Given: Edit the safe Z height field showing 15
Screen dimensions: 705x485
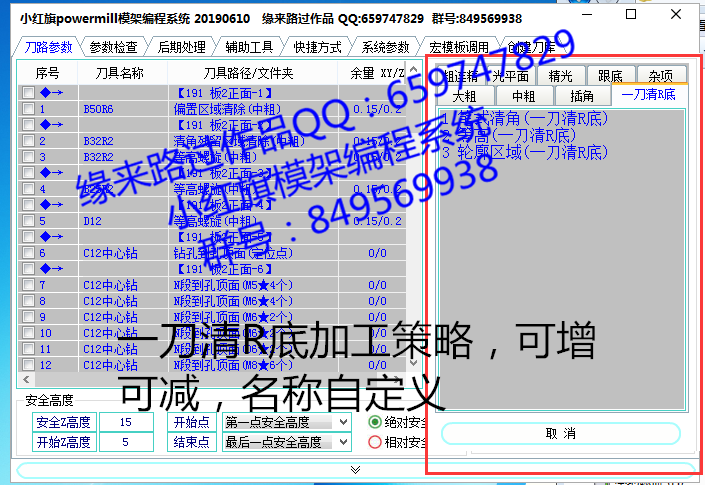Looking at the screenshot, I should point(126,422).
